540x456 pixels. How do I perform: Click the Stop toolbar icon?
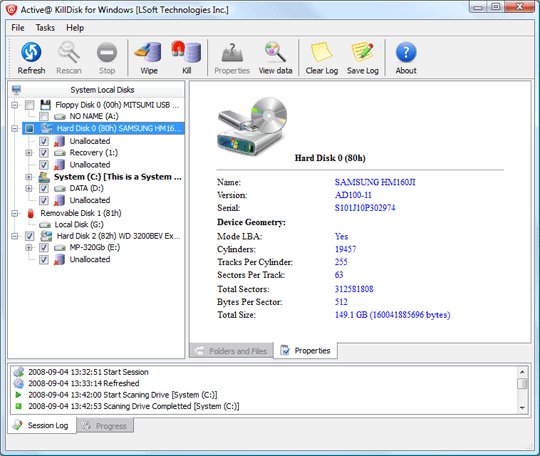tap(107, 52)
